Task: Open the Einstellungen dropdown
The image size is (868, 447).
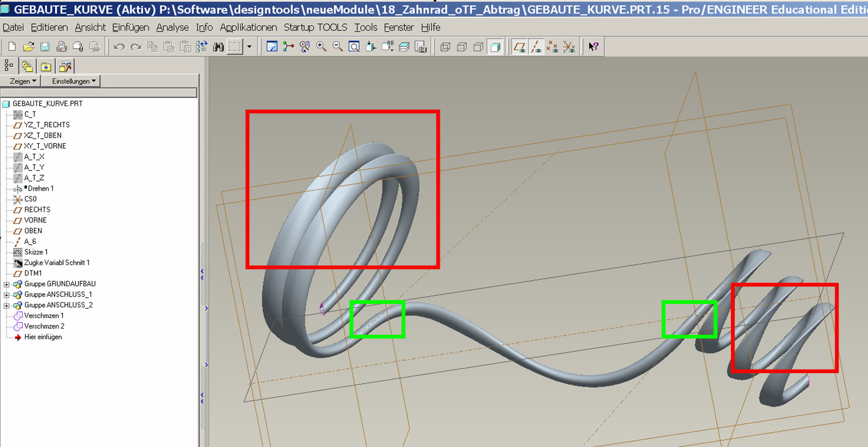Action: (x=71, y=81)
